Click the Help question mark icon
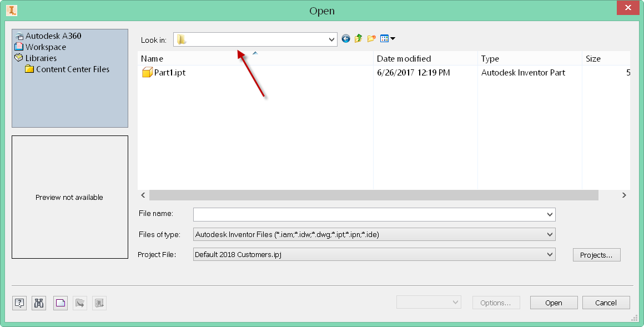This screenshot has width=644, height=327. click(19, 303)
